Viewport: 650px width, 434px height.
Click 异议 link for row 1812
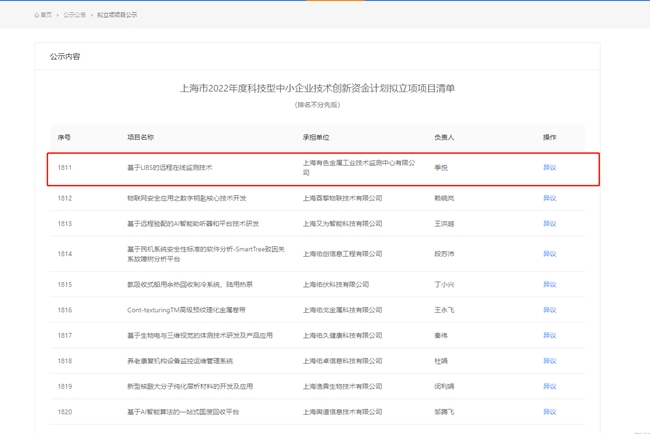[x=549, y=198]
